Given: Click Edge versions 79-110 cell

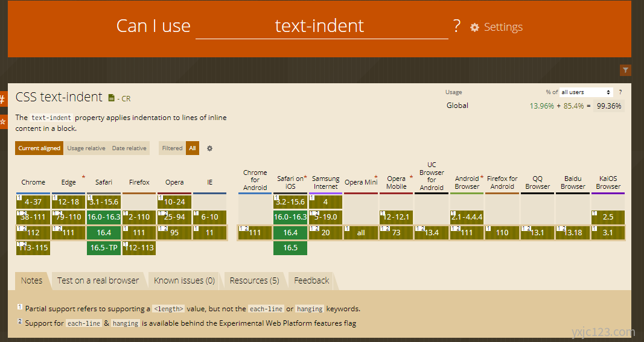Looking at the screenshot, I should (x=69, y=217).
